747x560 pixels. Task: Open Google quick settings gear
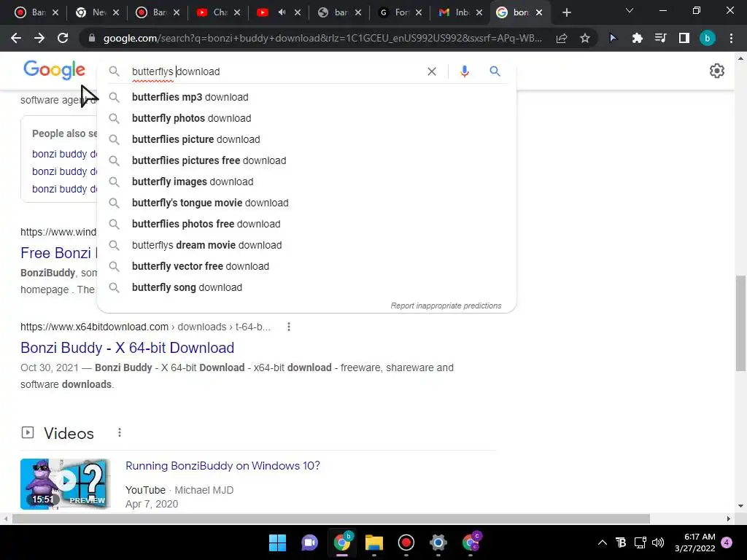click(x=717, y=71)
